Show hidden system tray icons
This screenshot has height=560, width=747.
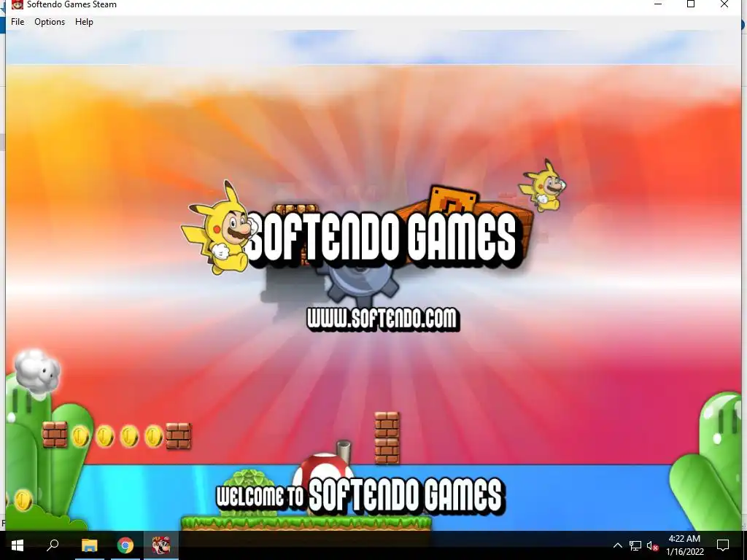617,545
